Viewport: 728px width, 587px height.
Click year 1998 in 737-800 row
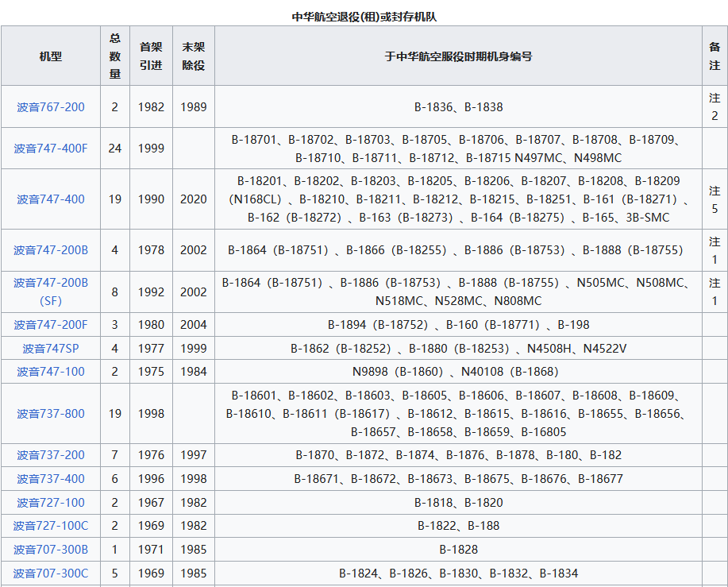(x=152, y=413)
